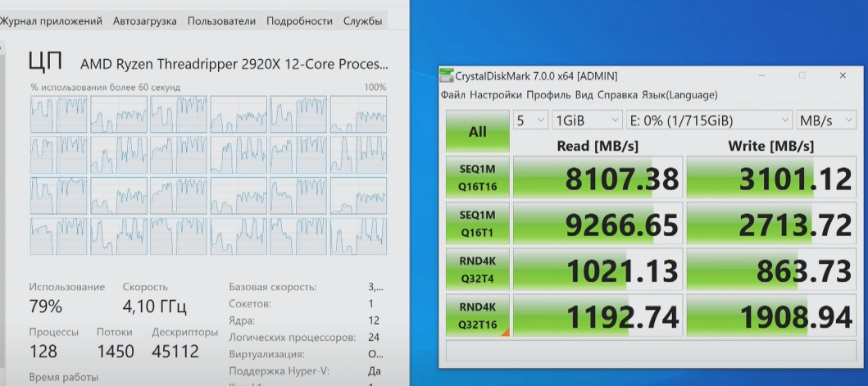Open the MB/s unit dropdown
This screenshot has width=868, height=386.
click(x=825, y=120)
